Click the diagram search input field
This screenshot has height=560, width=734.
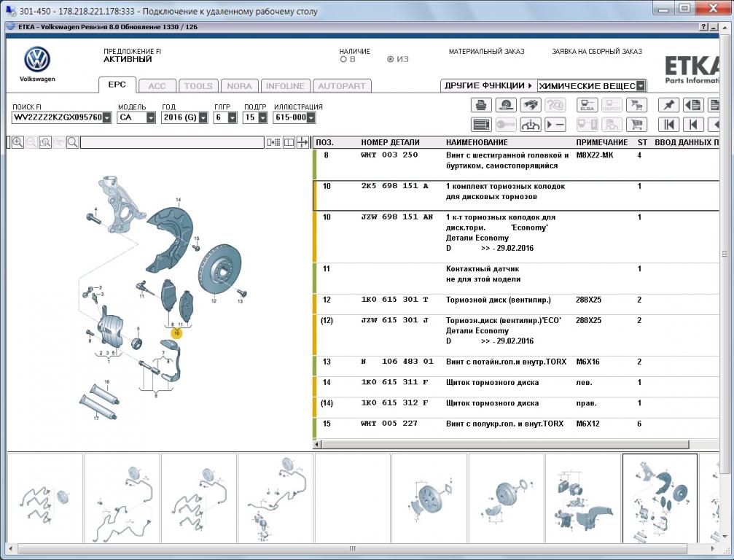point(172,142)
